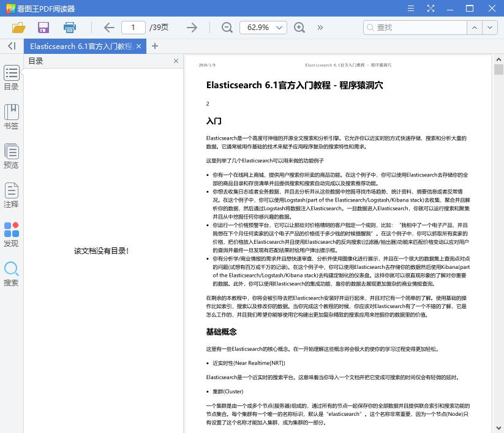Collapse the side panel with the arrow icon
Viewport: 504px width, 433px height.
[x=12, y=47]
